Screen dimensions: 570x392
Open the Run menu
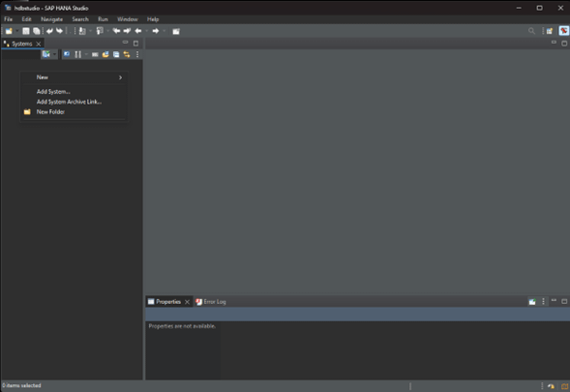103,19
